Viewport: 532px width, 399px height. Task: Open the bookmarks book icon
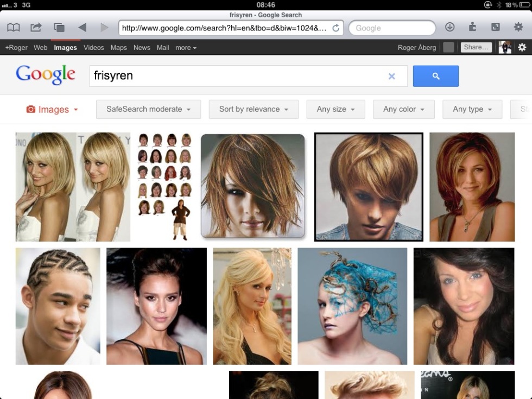tap(14, 28)
